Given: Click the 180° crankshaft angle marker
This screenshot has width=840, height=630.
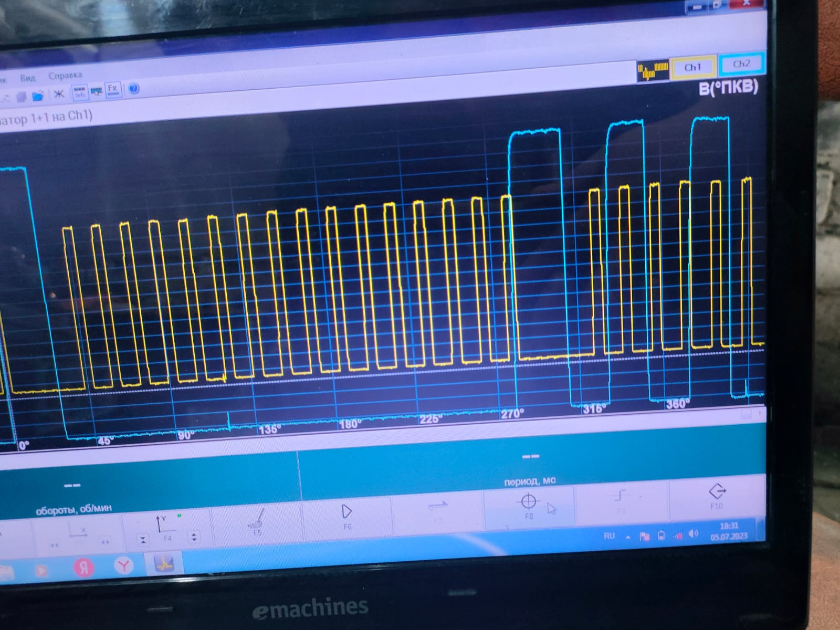Looking at the screenshot, I should tap(350, 424).
